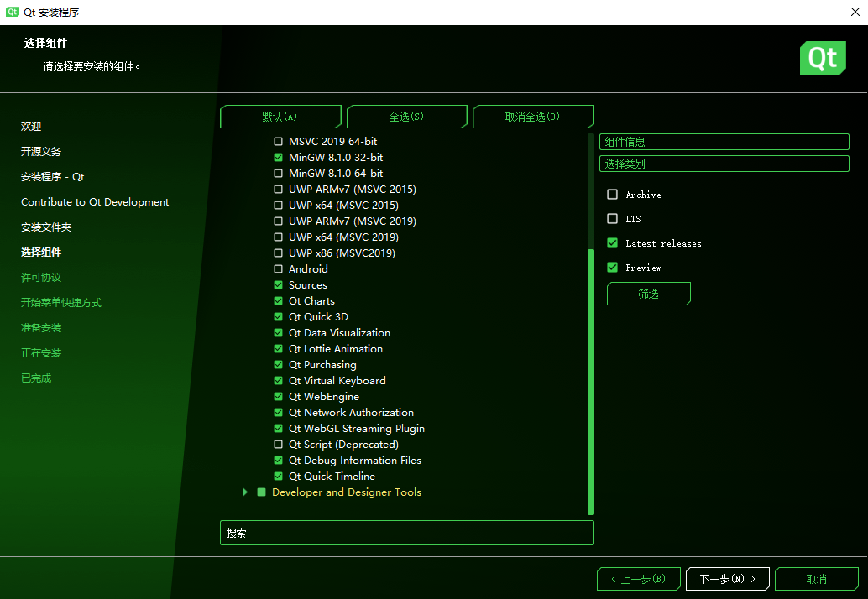Screen dimensions: 868x599
Task: Click the Qt icon in title bar
Action: [13, 12]
